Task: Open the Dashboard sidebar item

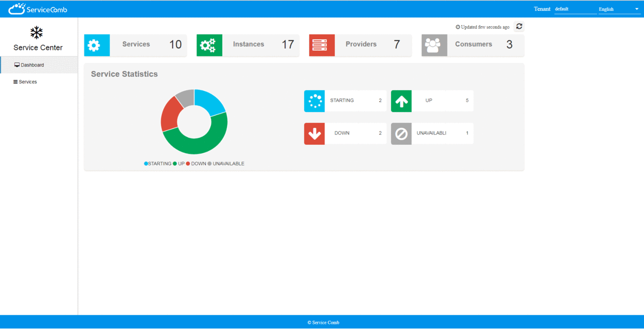Action: point(32,65)
